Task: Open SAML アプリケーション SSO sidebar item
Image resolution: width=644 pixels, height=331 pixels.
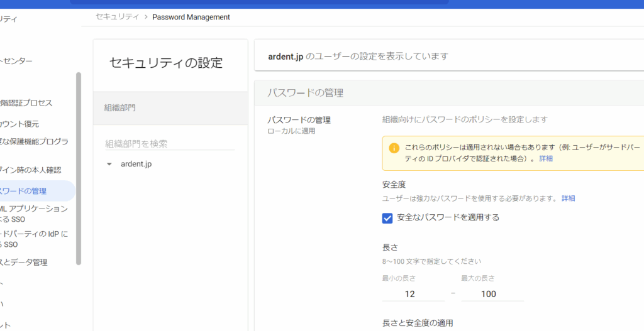Action: coord(35,214)
